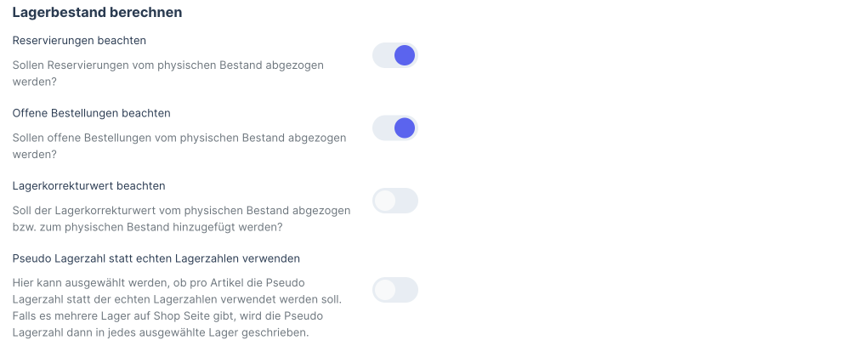Click the Offene Bestellungen beachten label
868x346 pixels.
tap(92, 112)
